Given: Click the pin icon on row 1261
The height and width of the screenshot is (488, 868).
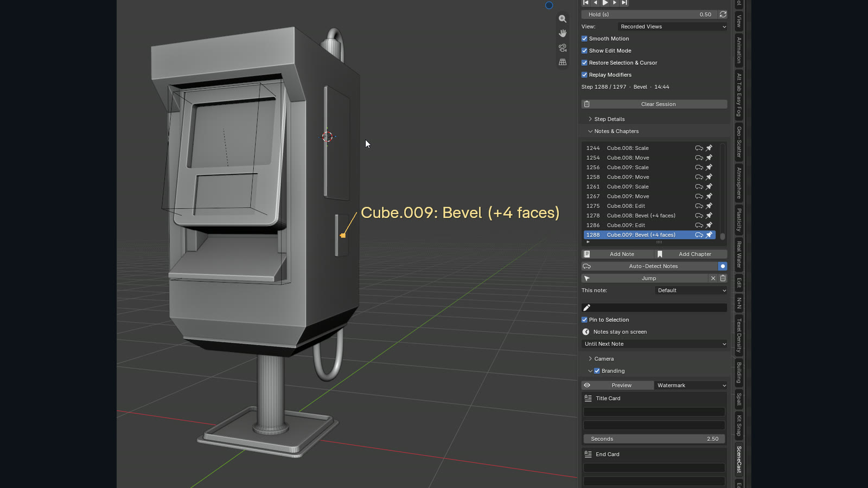Looking at the screenshot, I should [x=709, y=187].
